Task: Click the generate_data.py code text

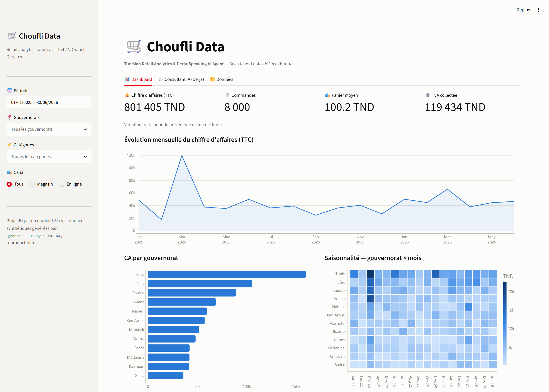Action: [24, 236]
